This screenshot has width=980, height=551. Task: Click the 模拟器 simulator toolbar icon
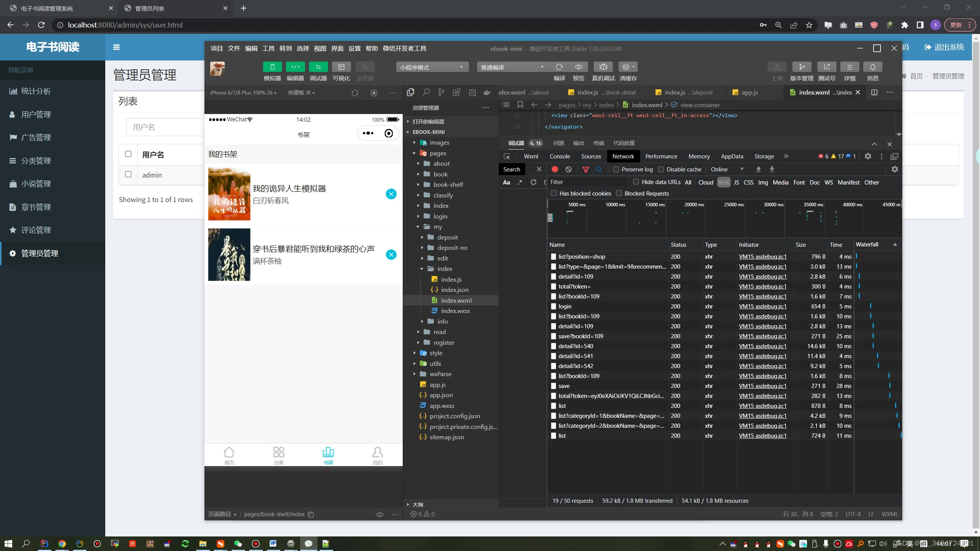pyautogui.click(x=272, y=67)
